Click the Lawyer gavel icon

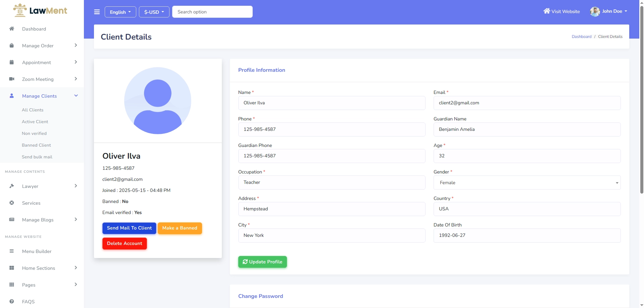point(12,186)
